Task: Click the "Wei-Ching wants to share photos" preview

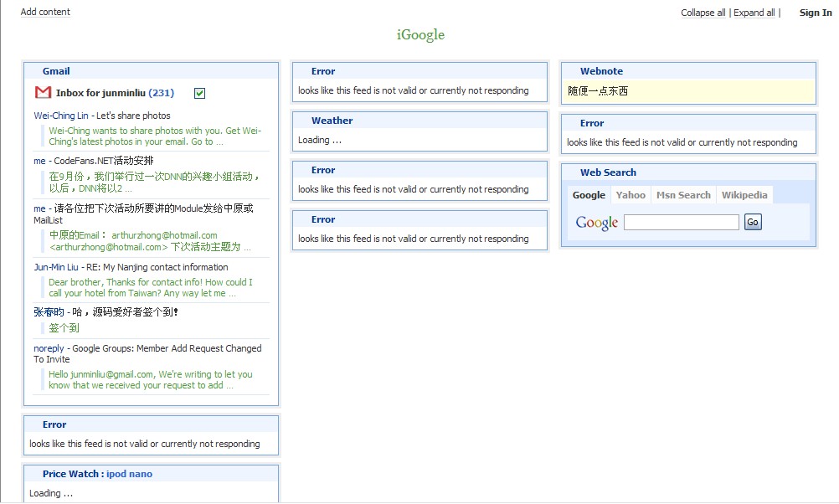Action: pos(155,136)
